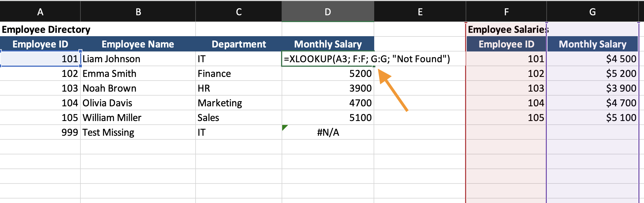Click salary value 5200 in directory
The width and height of the screenshot is (644, 203).
(328, 74)
